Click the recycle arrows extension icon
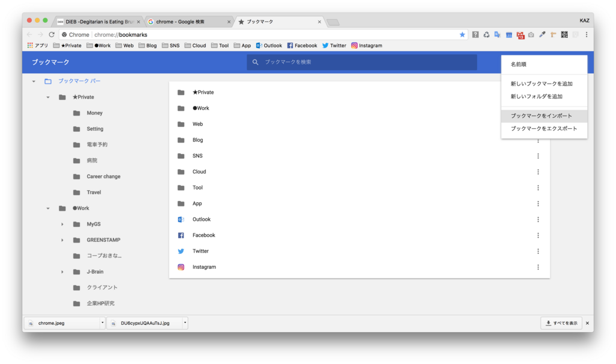The height and width of the screenshot is (364, 616). (486, 34)
